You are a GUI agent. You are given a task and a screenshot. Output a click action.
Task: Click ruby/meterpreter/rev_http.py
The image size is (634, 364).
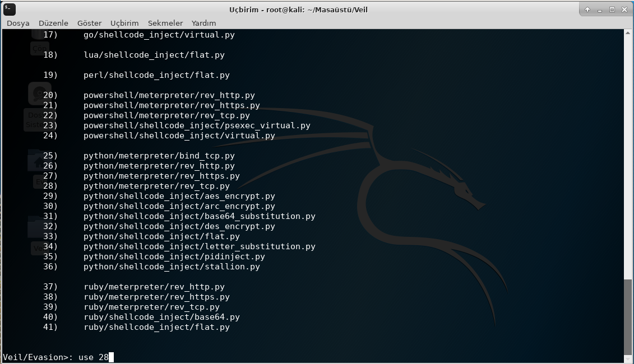[154, 287]
